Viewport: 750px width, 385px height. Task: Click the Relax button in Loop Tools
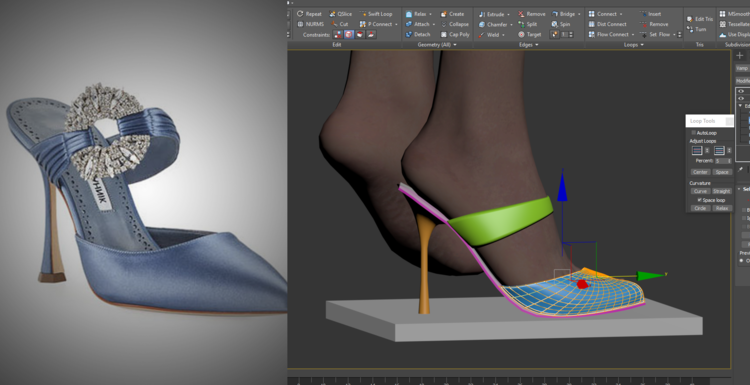tap(722, 208)
